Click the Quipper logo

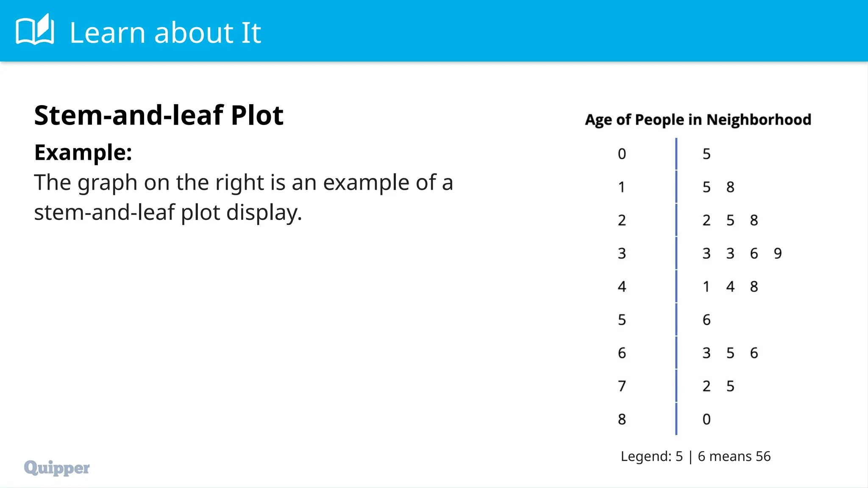click(x=57, y=468)
